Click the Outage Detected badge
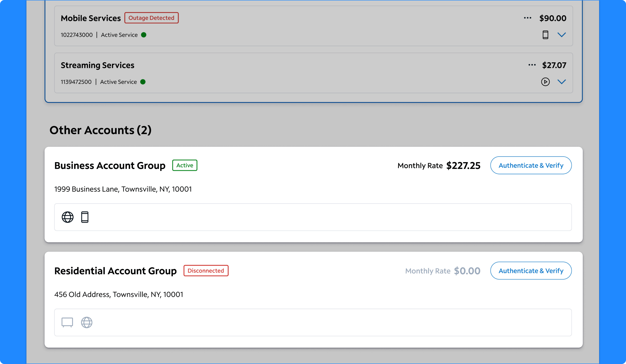The height and width of the screenshot is (364, 626). [x=151, y=18]
